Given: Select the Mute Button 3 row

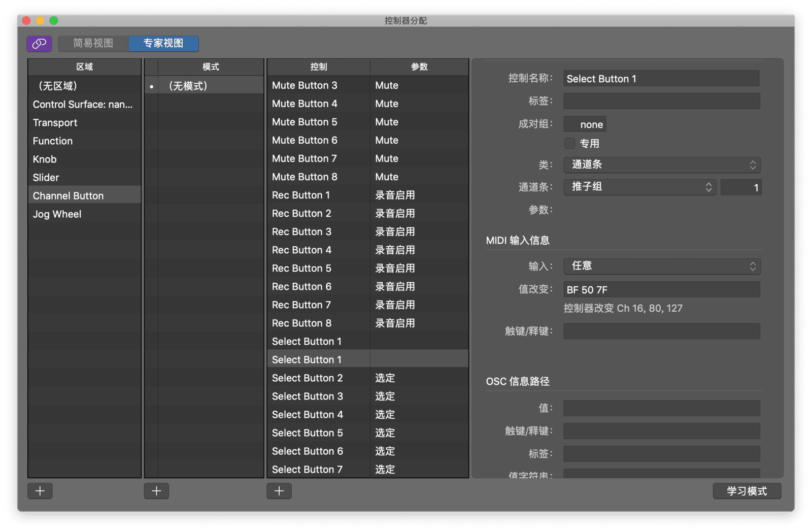Looking at the screenshot, I should click(x=368, y=85).
